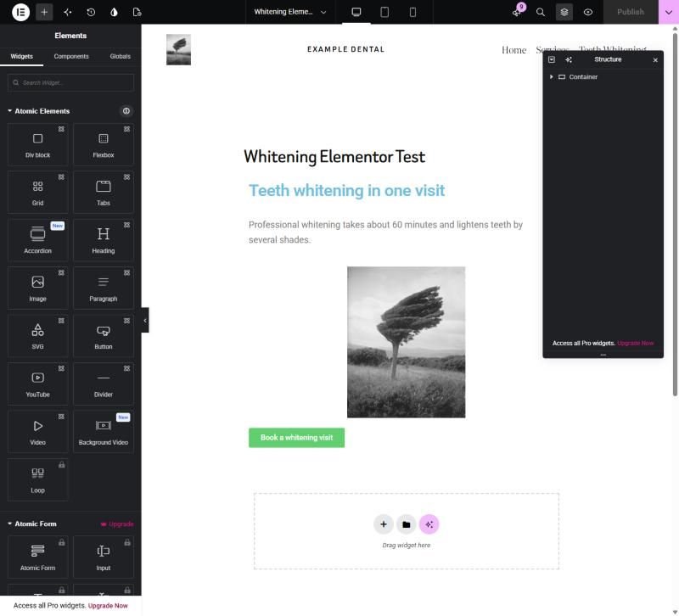The image size is (679, 616).
Task: Open the global styles droplet icon
Action: (114, 12)
